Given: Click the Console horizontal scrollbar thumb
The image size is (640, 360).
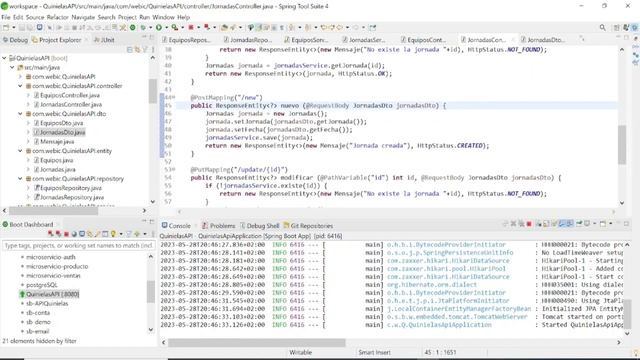Looking at the screenshot, I should pos(257,342).
